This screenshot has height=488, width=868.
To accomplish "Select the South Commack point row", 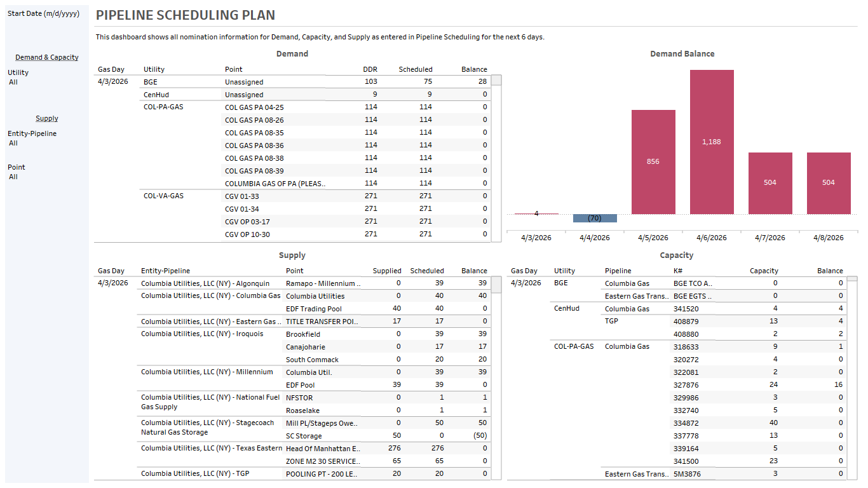I will pyautogui.click(x=312, y=360).
